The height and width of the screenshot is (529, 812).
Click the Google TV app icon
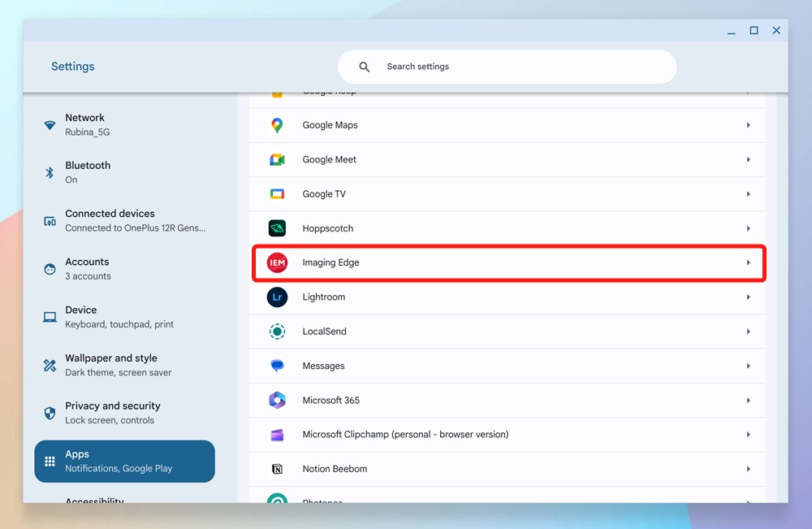pos(277,193)
